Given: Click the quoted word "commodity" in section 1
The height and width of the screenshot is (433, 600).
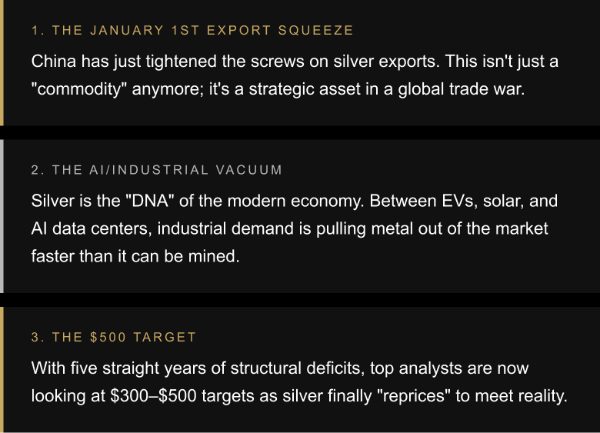Looking at the screenshot, I should click(x=84, y=88).
